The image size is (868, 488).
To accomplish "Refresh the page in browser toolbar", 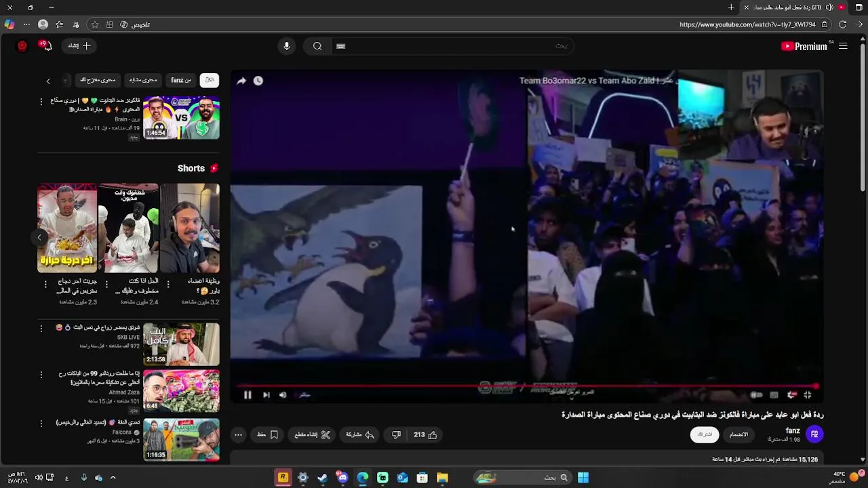I will click(x=842, y=24).
